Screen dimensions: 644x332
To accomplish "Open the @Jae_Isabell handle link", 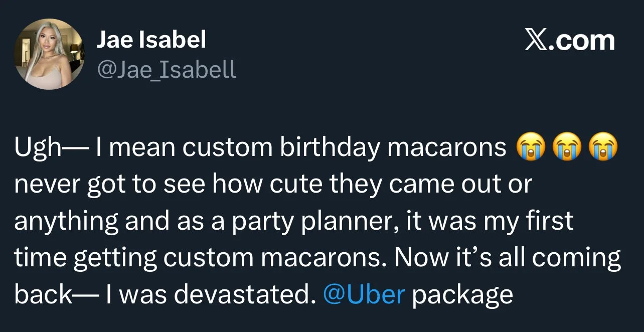I will pyautogui.click(x=166, y=69).
